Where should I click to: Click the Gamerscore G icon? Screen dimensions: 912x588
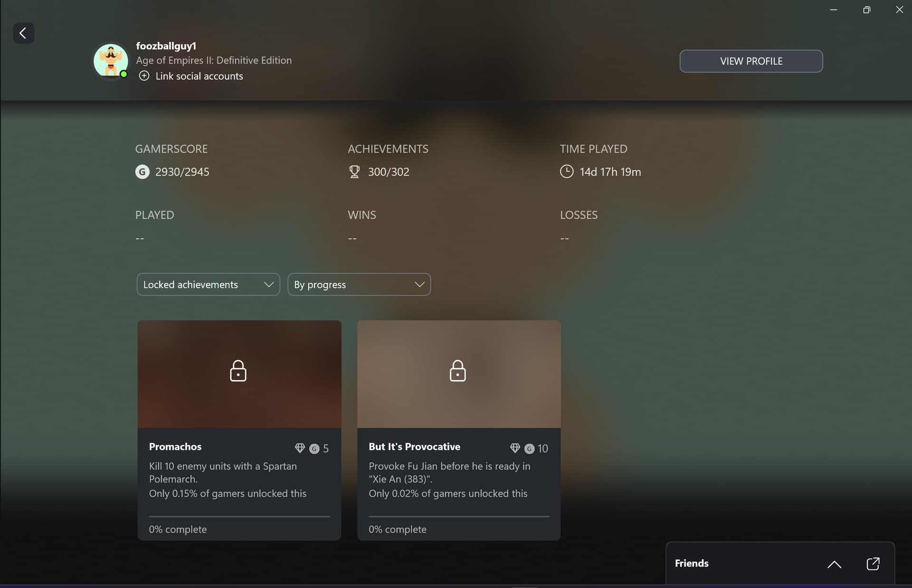[142, 172]
